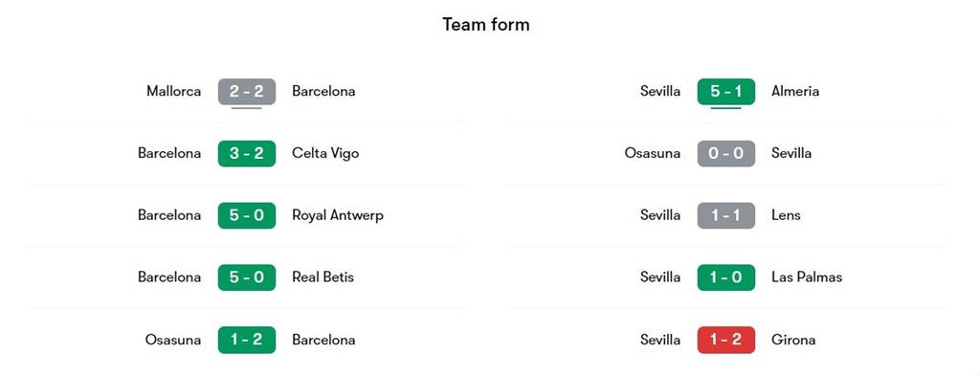Screen dimensions: 980x376
Task: Open the Mallorca team link
Action: coord(174,91)
